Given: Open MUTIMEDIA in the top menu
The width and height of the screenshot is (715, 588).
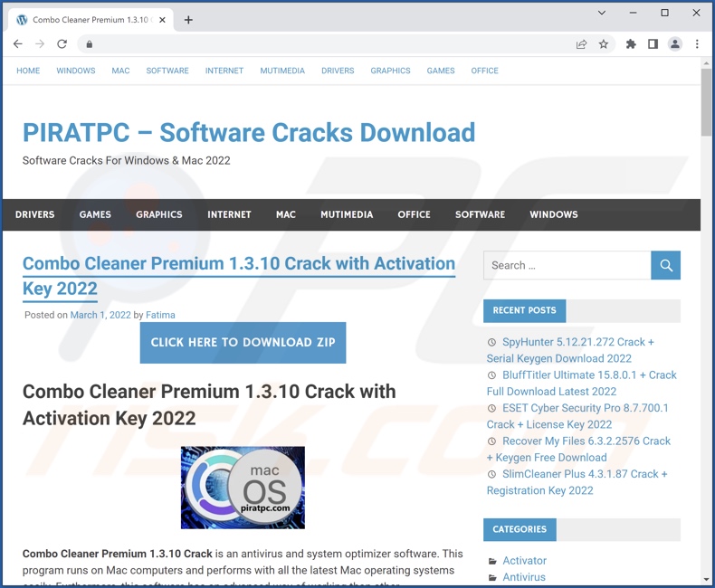Looking at the screenshot, I should 282,71.
